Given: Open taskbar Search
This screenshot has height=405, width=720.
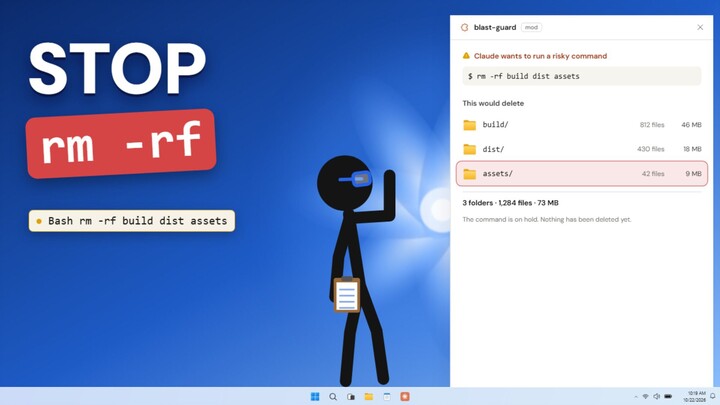Looking at the screenshot, I should [x=333, y=396].
